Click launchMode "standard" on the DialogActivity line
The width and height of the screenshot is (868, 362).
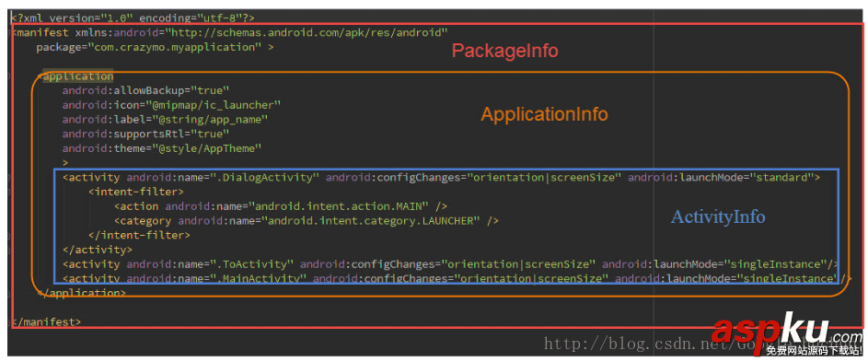(781, 178)
